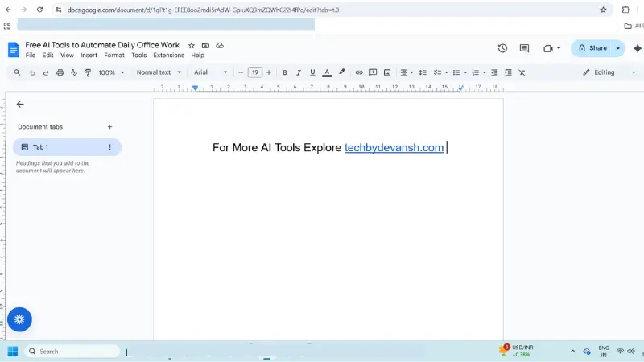Increase the font size
Image resolution: width=644 pixels, height=362 pixels.
269,72
